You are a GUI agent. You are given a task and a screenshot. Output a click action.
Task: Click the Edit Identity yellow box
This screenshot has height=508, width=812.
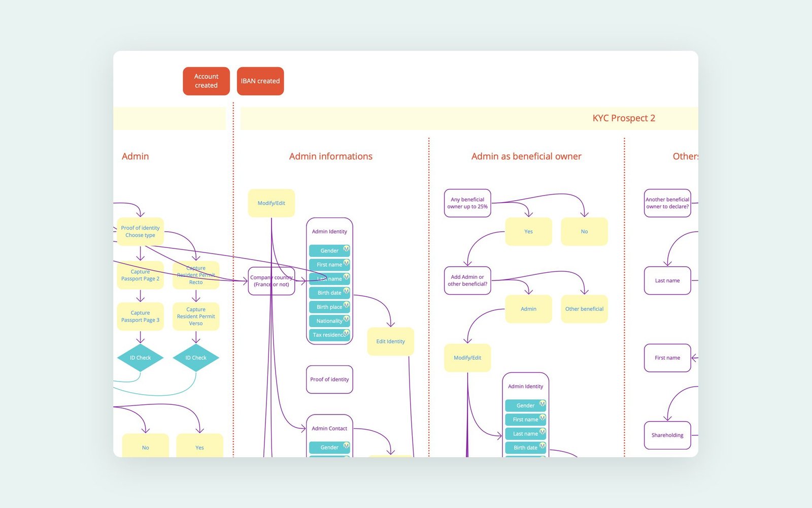coord(390,341)
